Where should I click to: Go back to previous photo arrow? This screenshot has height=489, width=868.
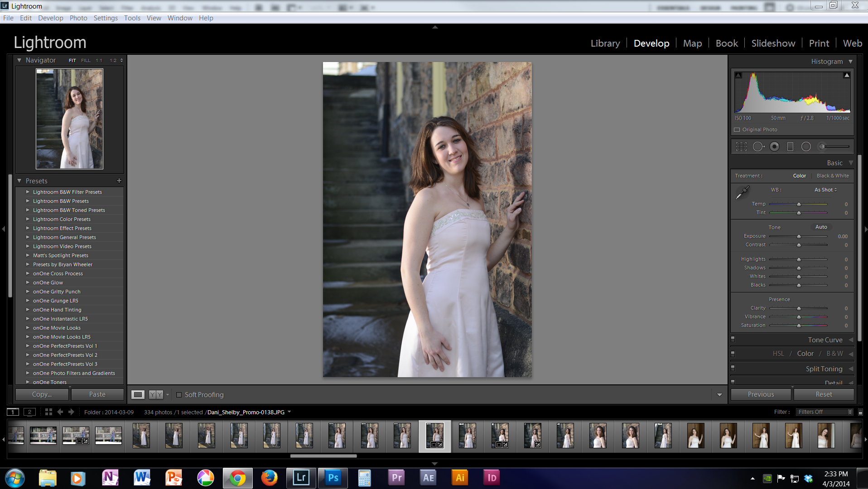click(x=60, y=412)
